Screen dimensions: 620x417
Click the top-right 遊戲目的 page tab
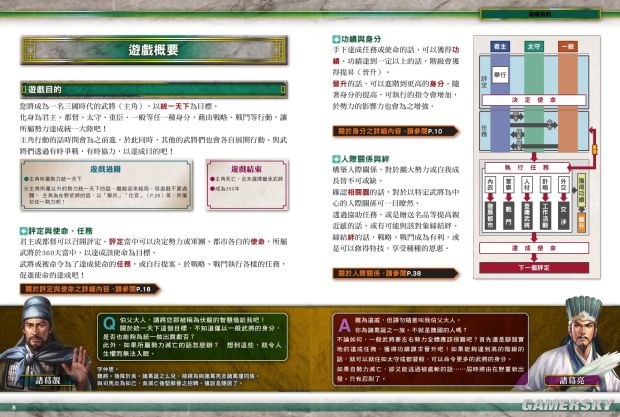(x=540, y=14)
